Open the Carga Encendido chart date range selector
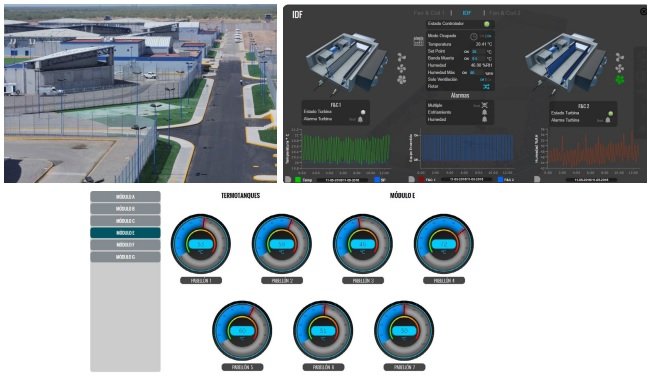 click(x=466, y=180)
